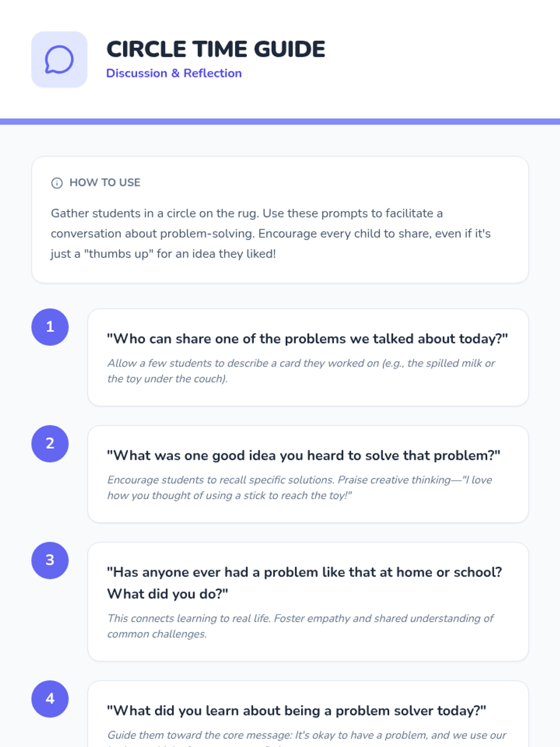Open the "one good idea" prompt card
This screenshot has width=560, height=747.
(x=308, y=474)
